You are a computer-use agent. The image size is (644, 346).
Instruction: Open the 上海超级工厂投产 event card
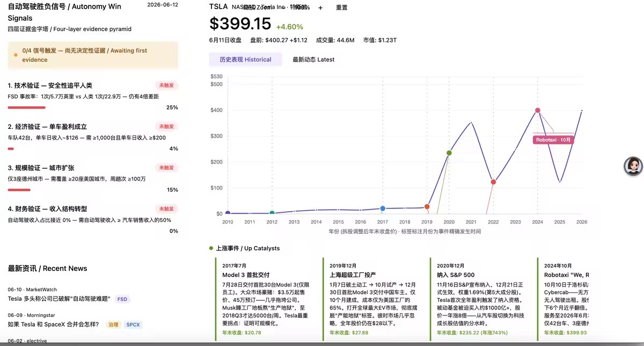coord(371,299)
